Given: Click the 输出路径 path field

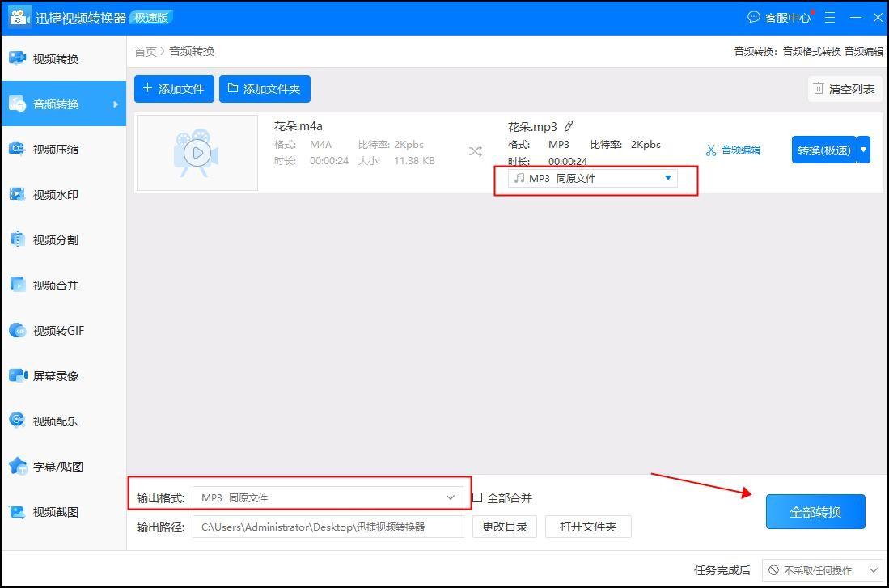Looking at the screenshot, I should point(328,527).
